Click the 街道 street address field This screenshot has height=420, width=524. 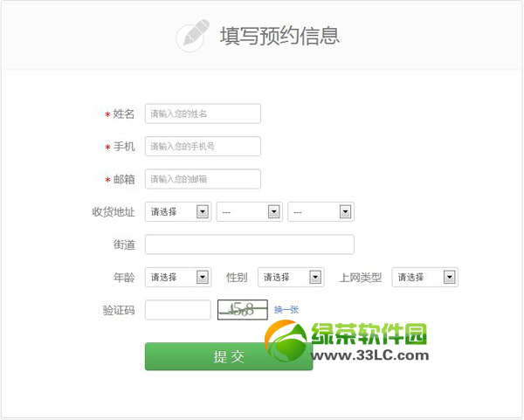(x=249, y=244)
